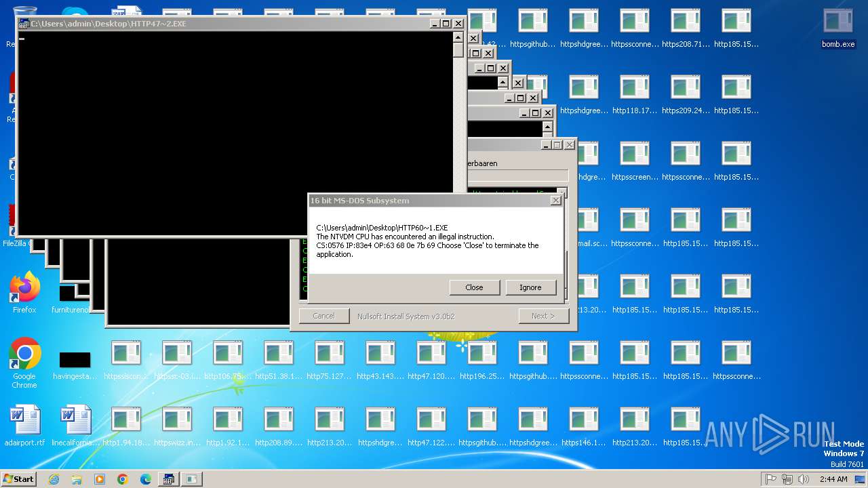Select the http118.17... desktop shortcut

(635, 95)
